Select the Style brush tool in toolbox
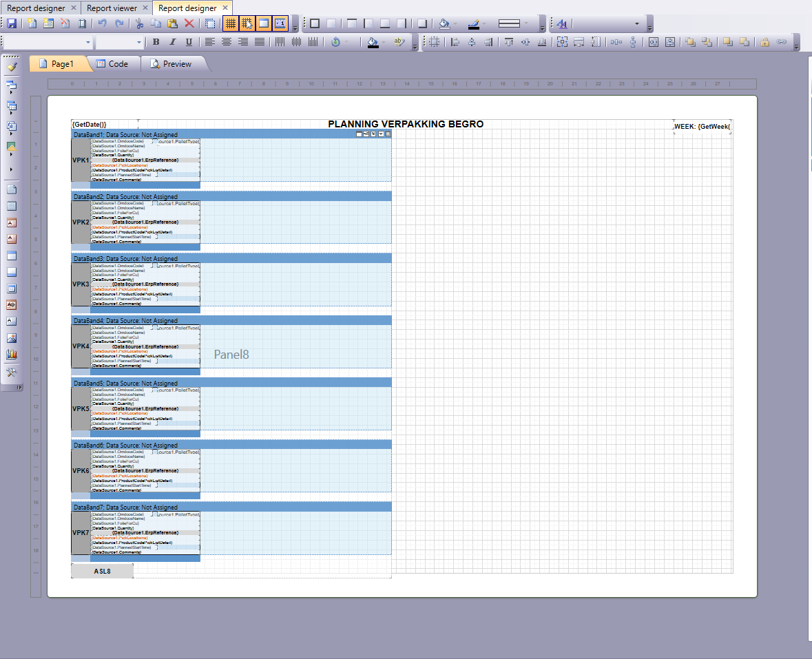This screenshot has width=812, height=659. 12,66
